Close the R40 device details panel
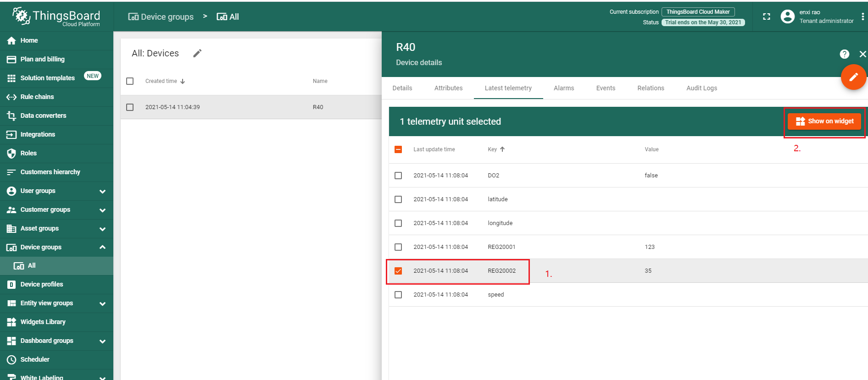The image size is (868, 380). 862,54
